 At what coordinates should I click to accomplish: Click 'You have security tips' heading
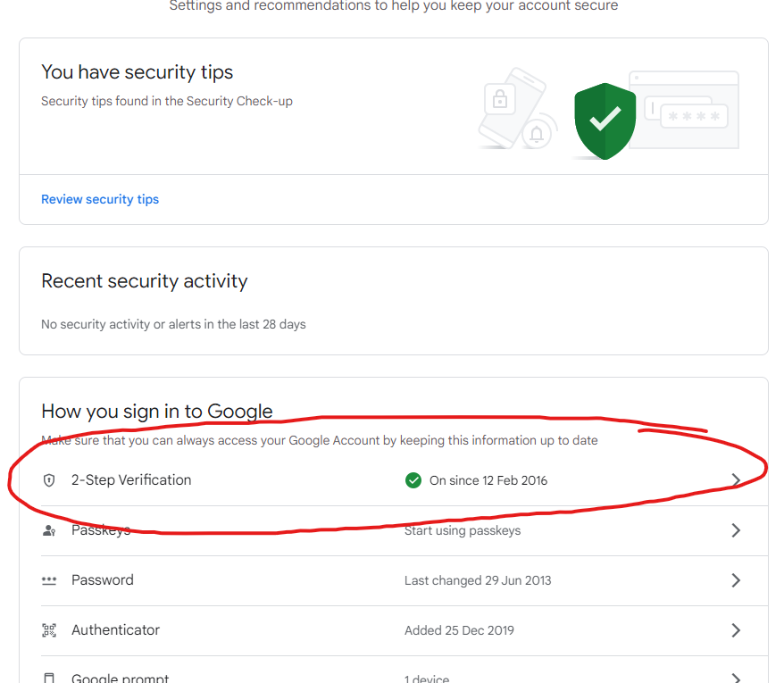[137, 72]
